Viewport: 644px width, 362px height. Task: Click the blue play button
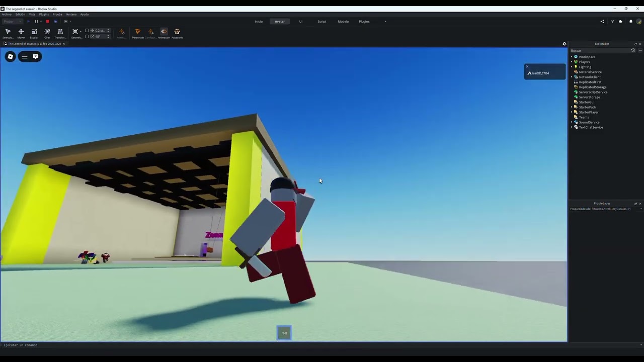(28, 21)
